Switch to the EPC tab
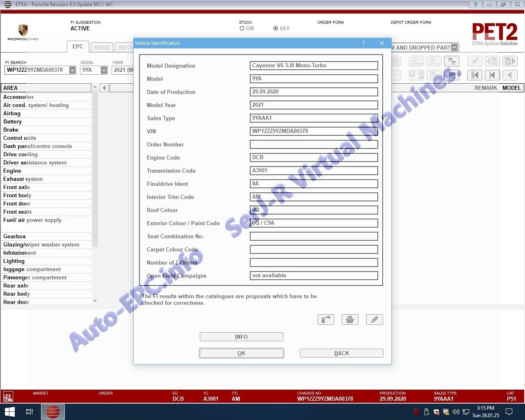Screen dimensions: 525x420 78,47
